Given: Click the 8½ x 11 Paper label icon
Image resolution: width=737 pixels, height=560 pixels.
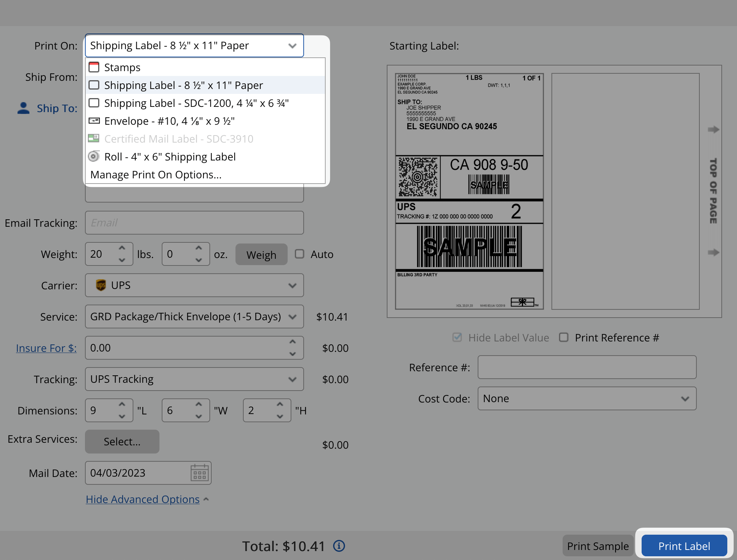Looking at the screenshot, I should point(94,85).
